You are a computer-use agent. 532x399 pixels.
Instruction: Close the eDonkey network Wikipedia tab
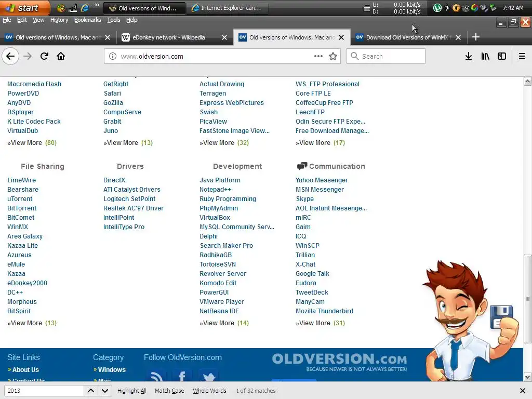[x=224, y=37]
